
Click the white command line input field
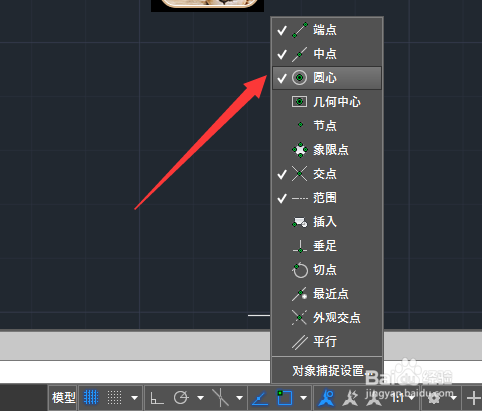tap(135, 372)
